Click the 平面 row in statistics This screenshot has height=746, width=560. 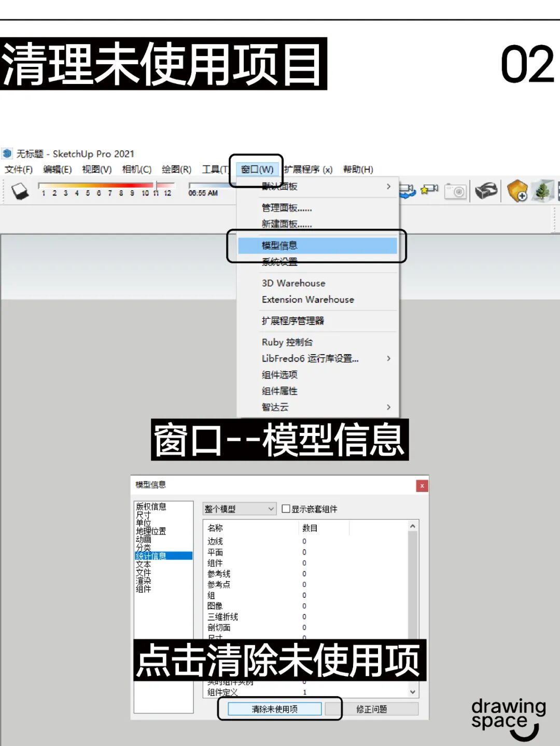click(x=306, y=552)
